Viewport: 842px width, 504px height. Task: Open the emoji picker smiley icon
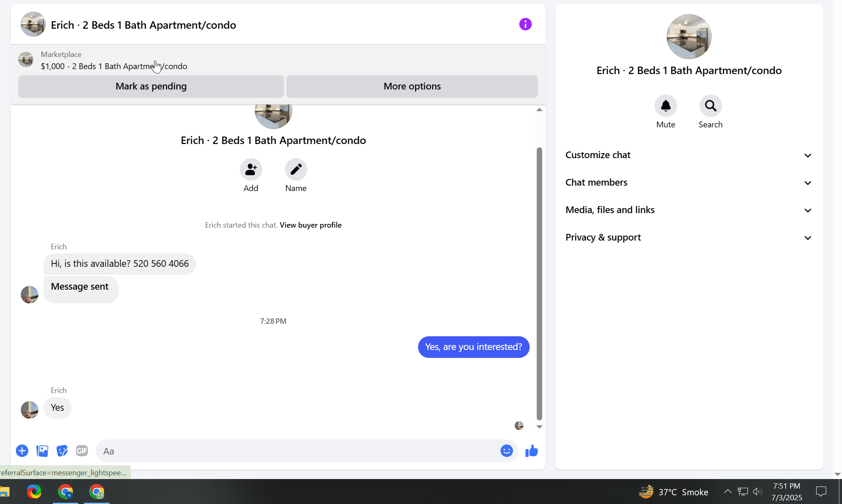[x=506, y=451]
